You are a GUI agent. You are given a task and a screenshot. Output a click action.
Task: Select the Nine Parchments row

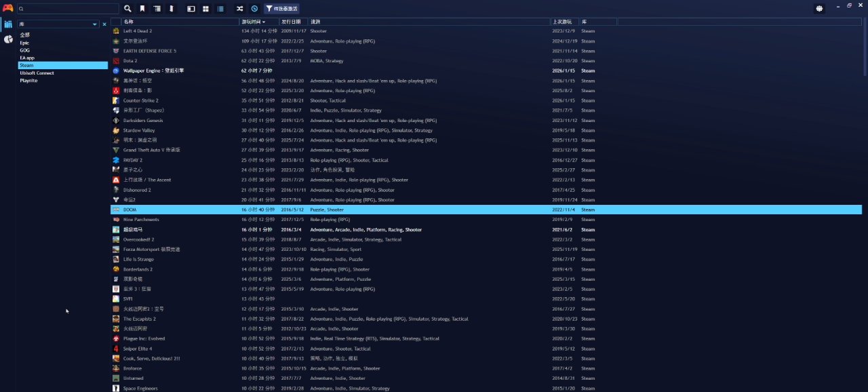coord(486,220)
